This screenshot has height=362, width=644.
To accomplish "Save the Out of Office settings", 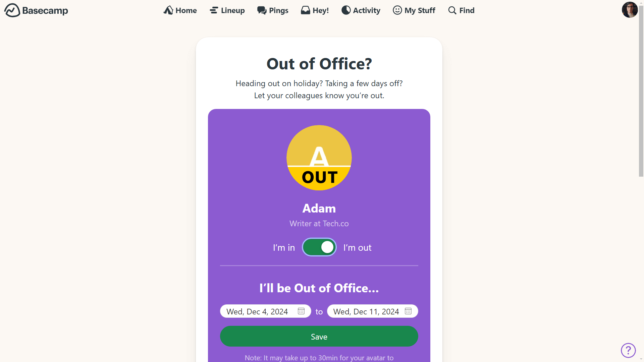I will pos(319,337).
